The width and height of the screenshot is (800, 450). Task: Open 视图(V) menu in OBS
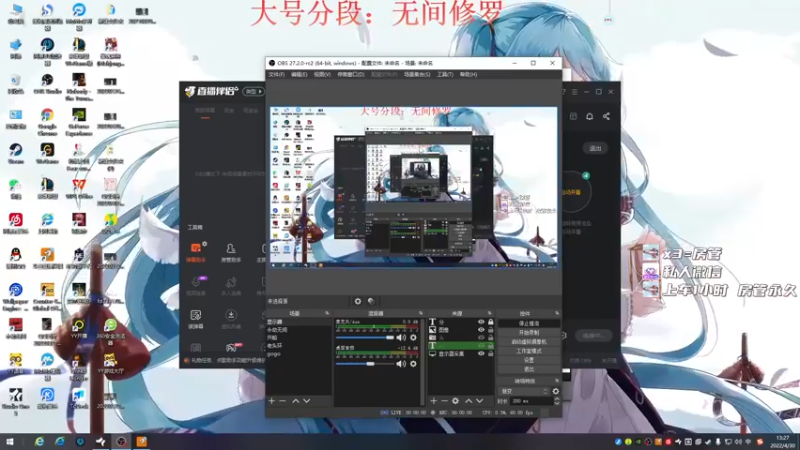pyautogui.click(x=322, y=74)
